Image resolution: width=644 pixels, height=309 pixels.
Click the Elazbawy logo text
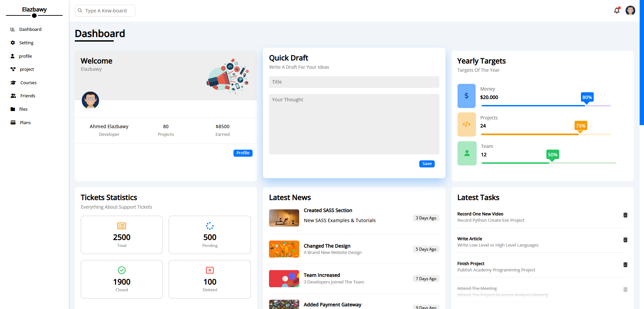click(34, 9)
